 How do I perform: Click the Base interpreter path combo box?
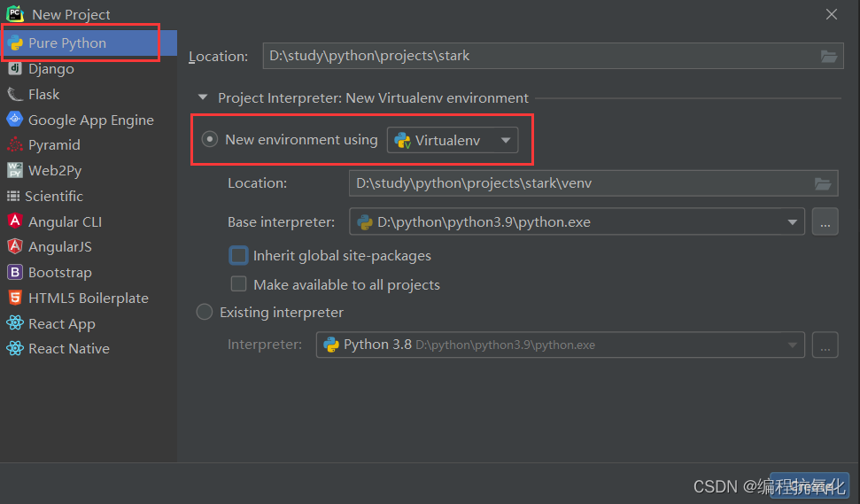577,221
